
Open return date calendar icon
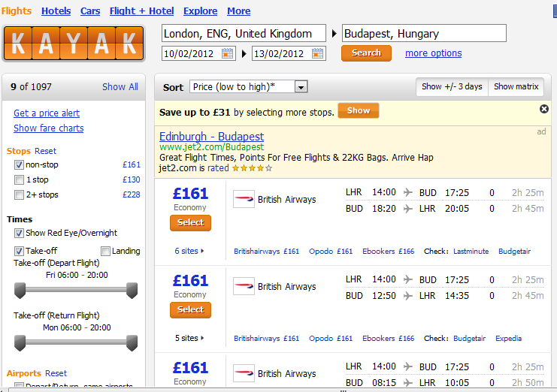point(317,53)
